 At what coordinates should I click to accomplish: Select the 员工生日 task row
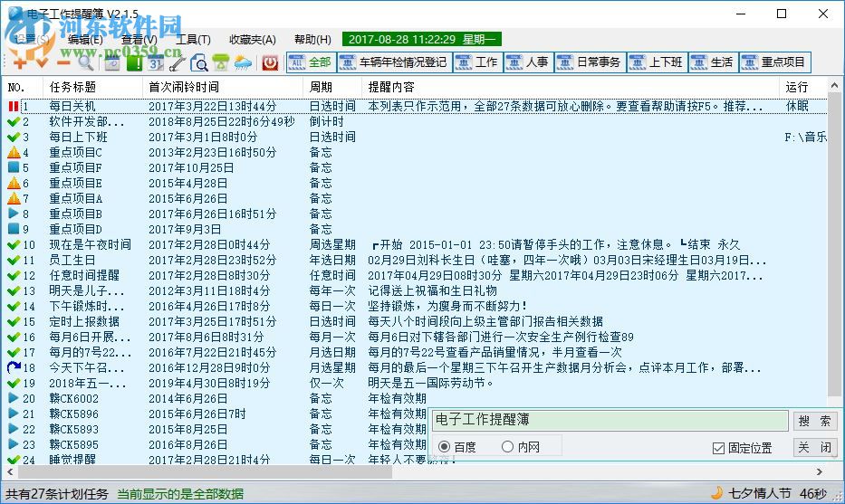click(x=415, y=260)
